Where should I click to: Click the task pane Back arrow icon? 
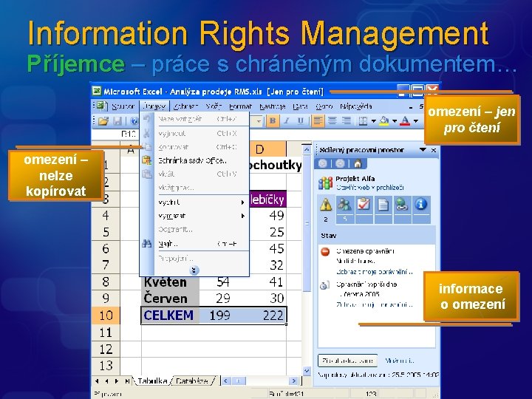tap(323, 164)
